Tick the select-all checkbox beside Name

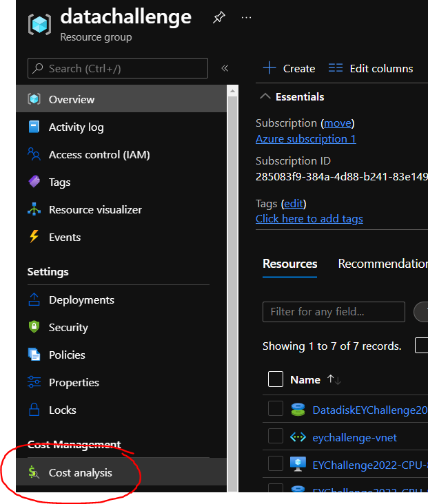(x=276, y=379)
